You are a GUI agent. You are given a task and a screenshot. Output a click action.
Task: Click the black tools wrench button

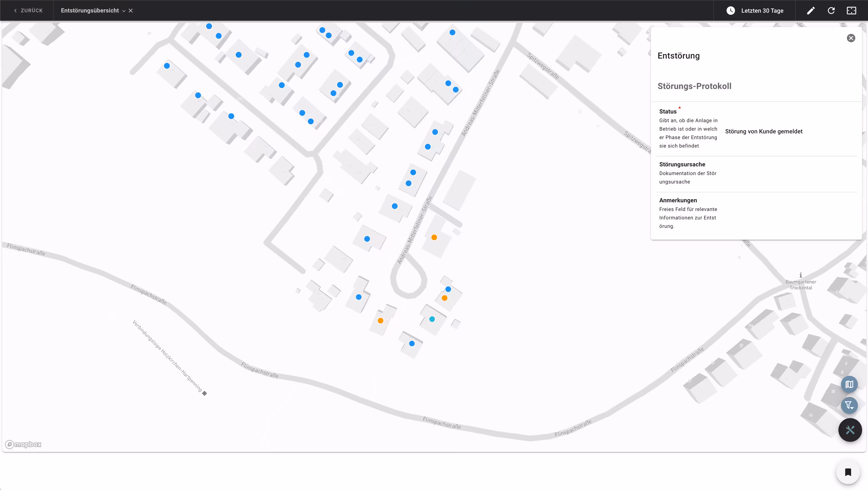[850, 430]
